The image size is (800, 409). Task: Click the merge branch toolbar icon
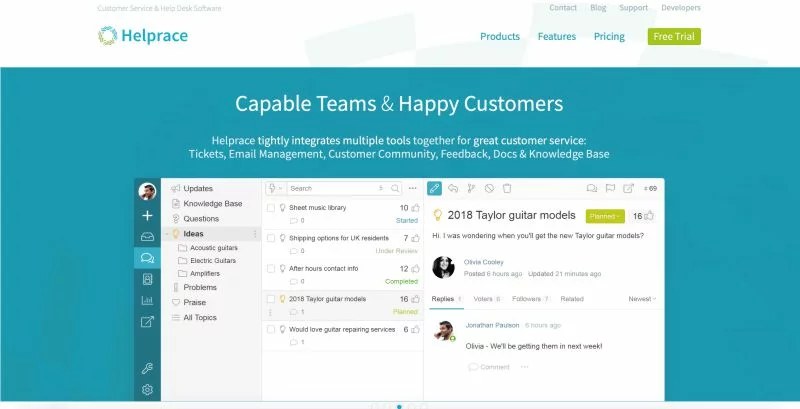471,188
